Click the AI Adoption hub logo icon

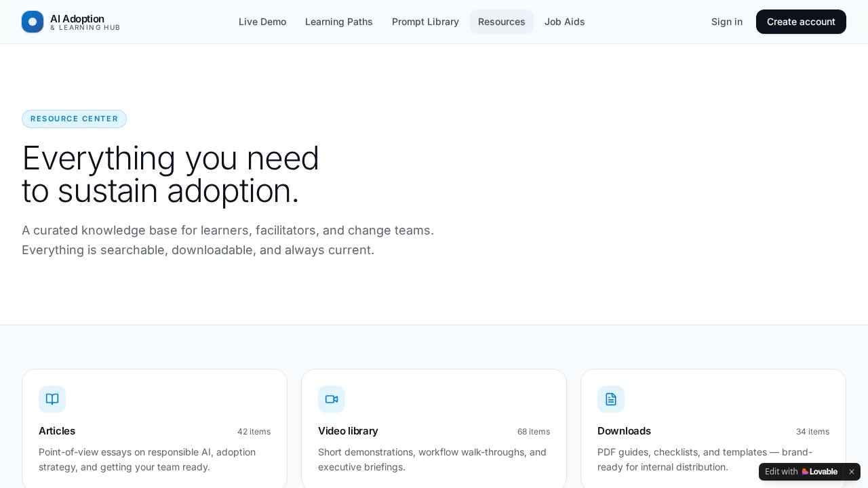point(33,22)
